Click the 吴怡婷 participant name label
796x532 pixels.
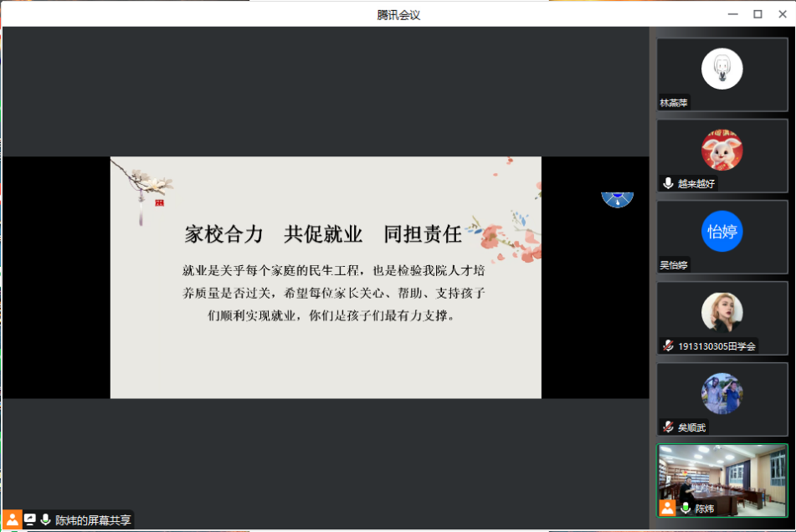coord(674,265)
